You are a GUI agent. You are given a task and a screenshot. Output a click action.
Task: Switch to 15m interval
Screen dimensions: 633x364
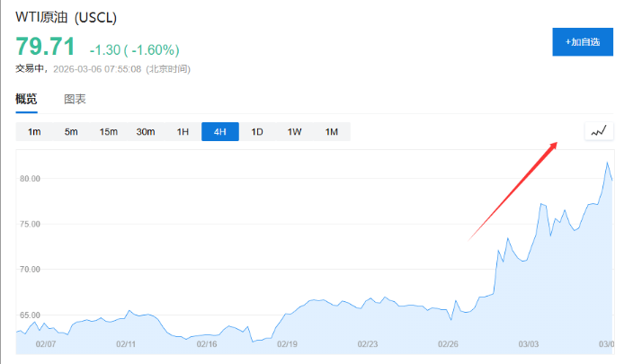point(108,132)
